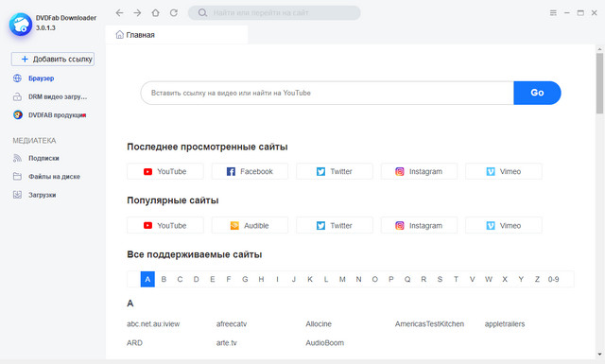605x364 pixels.
Task: Open the ARD site link
Action: click(x=134, y=343)
